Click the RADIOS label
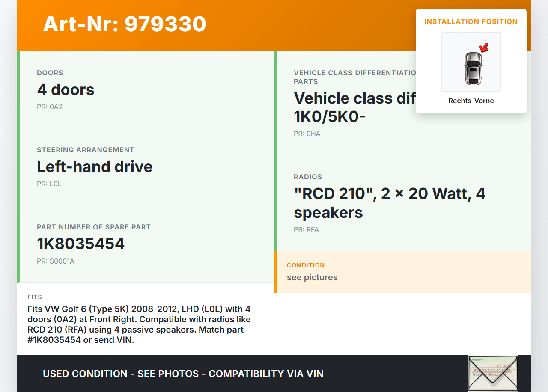 tap(308, 177)
